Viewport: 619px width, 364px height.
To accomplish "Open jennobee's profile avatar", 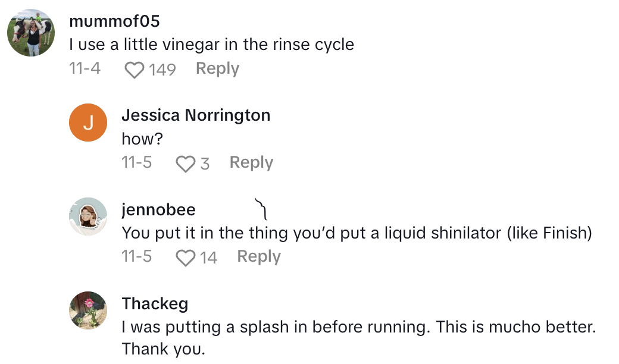I will pyautogui.click(x=88, y=216).
